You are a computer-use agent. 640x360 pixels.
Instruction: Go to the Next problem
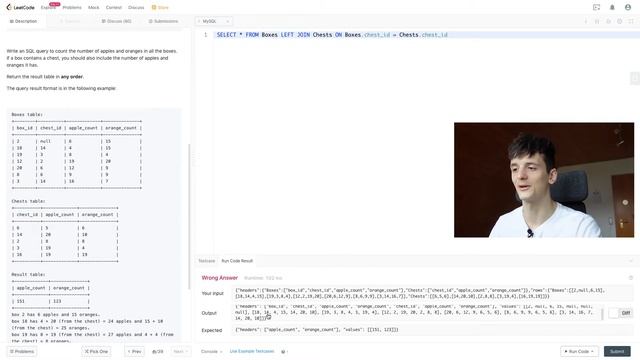[180, 351]
